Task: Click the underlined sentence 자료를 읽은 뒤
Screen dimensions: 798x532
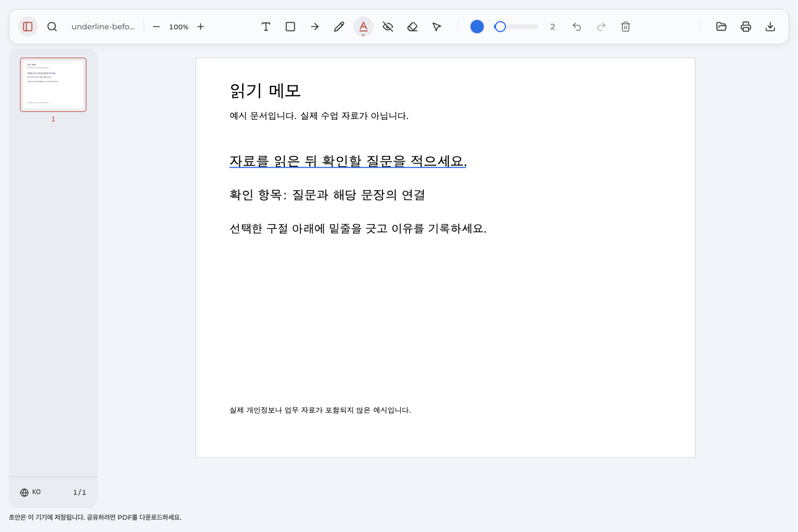Action: point(348,161)
